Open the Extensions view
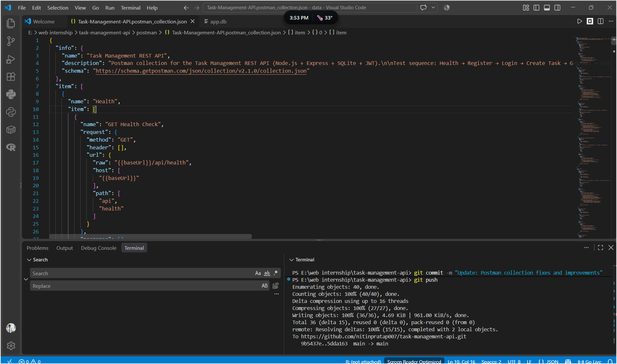 coord(11,77)
